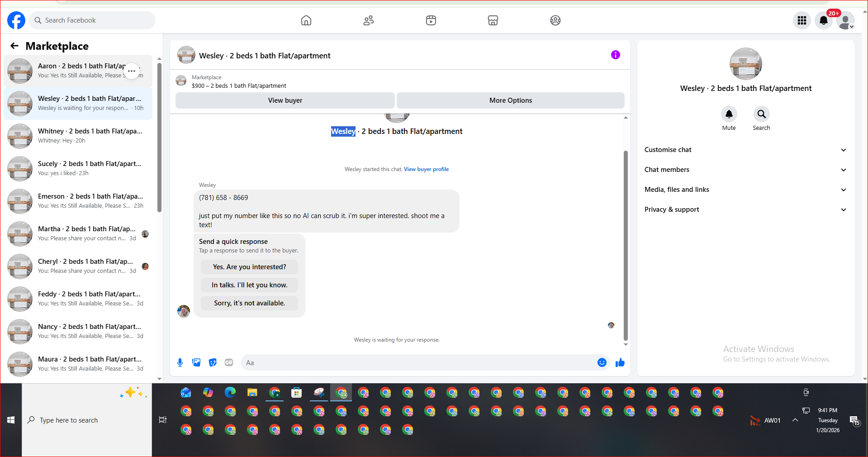Screen dimensions: 868x457
Task: Send quick response "In talks. I'll let you know."
Action: tap(250, 285)
